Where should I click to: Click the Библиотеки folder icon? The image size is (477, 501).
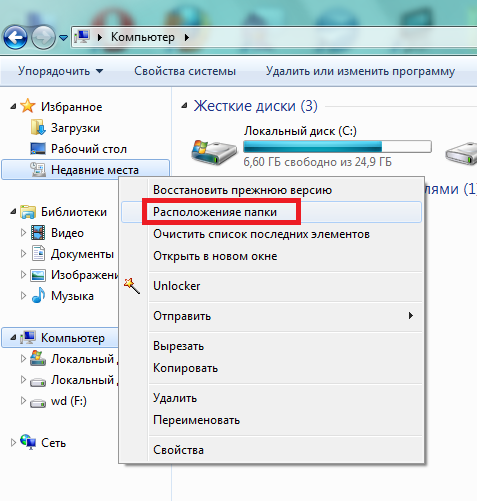click(28, 212)
